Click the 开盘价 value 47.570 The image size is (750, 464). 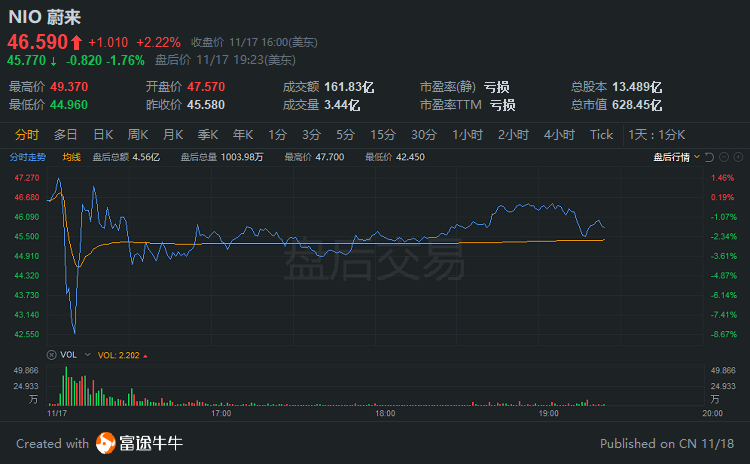coord(206,87)
